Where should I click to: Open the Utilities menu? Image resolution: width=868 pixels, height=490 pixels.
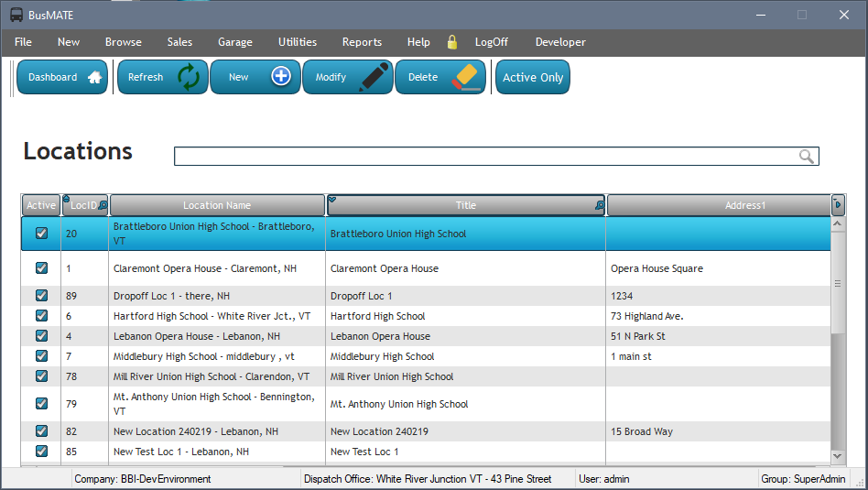298,42
